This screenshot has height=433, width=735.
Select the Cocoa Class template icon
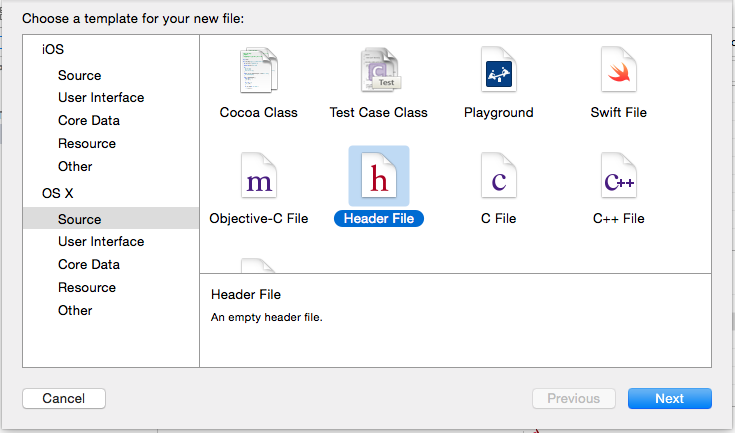259,70
